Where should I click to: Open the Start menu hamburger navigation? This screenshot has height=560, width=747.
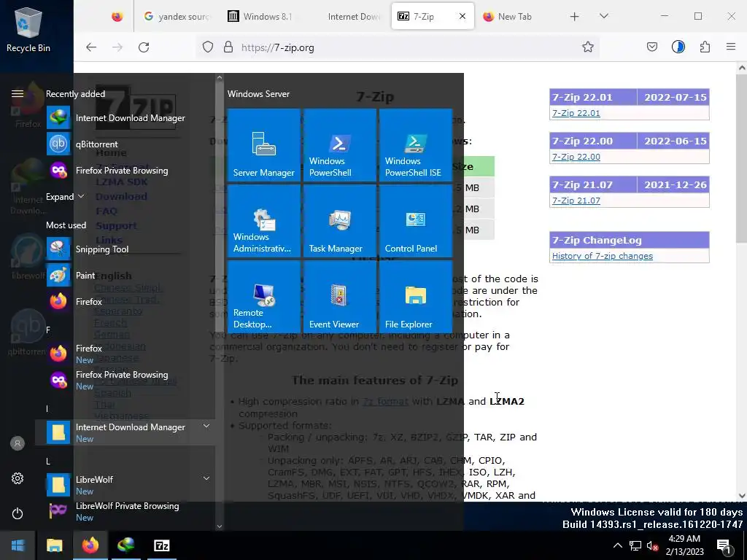[x=18, y=93]
